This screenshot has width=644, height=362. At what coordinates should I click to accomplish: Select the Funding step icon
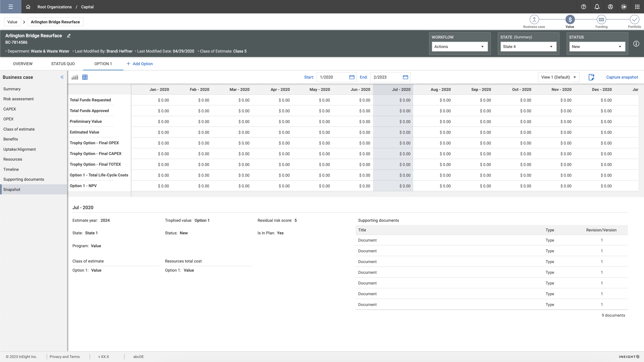(602, 20)
